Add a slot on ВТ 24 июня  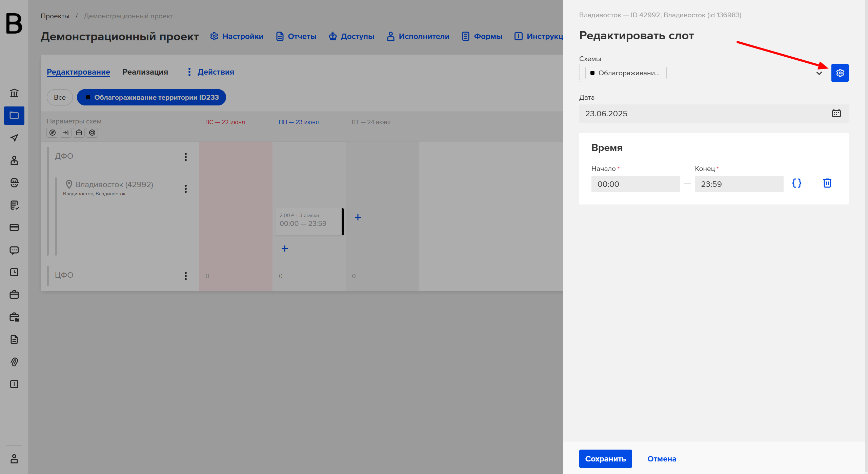click(x=358, y=217)
